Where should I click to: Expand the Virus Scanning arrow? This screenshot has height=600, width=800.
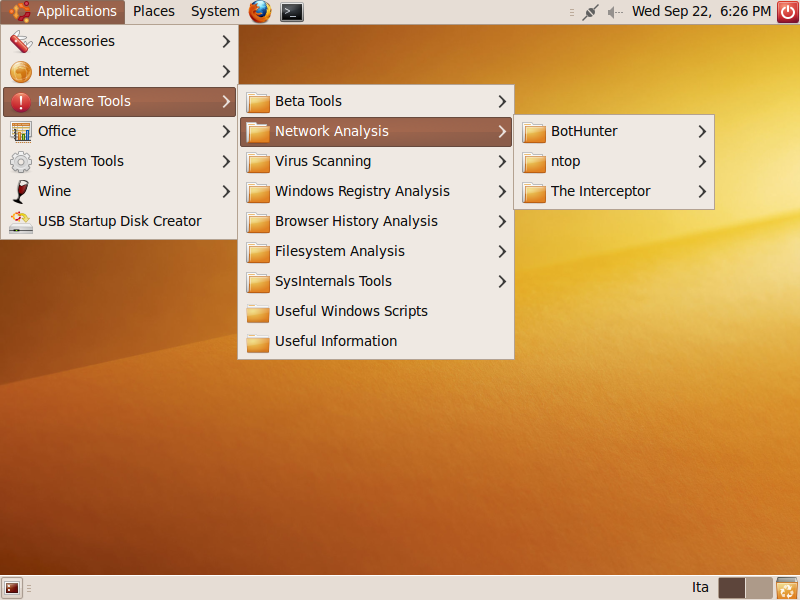pyautogui.click(x=502, y=162)
